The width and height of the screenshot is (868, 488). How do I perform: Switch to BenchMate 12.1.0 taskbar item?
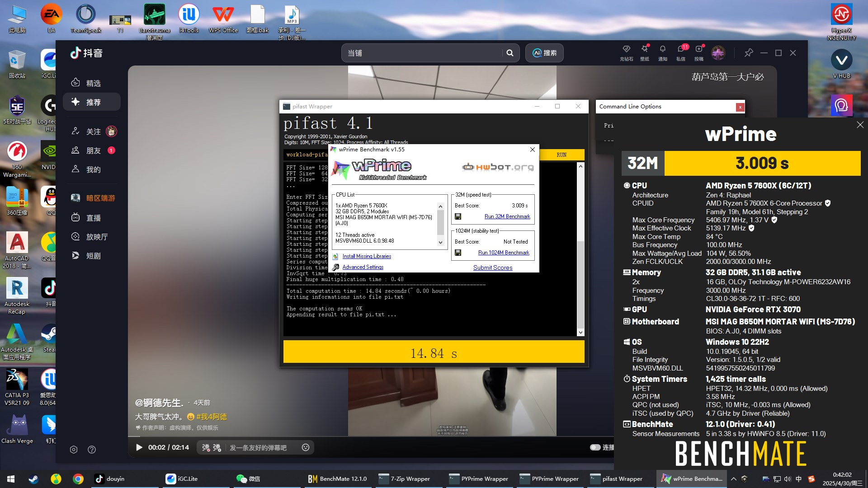(337, 479)
